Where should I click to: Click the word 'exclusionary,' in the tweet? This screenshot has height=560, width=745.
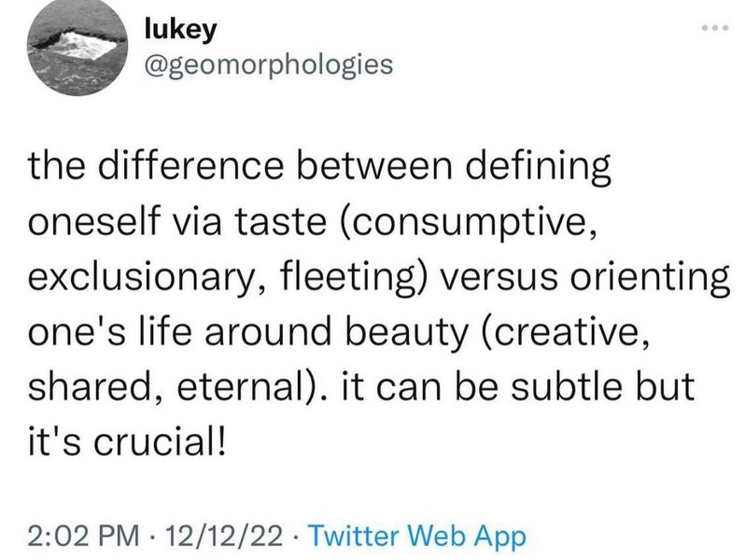coord(146,277)
